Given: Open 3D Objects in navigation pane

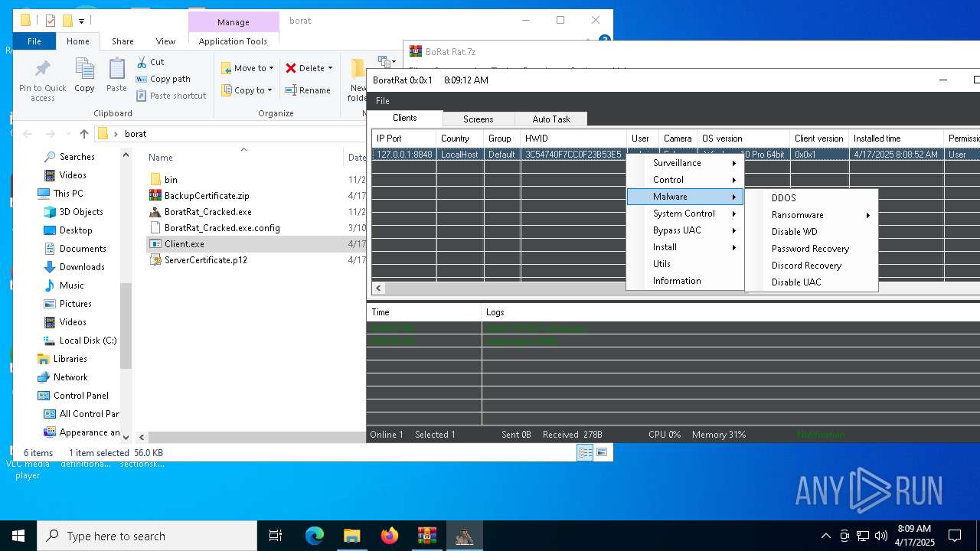Looking at the screenshot, I should (81, 212).
